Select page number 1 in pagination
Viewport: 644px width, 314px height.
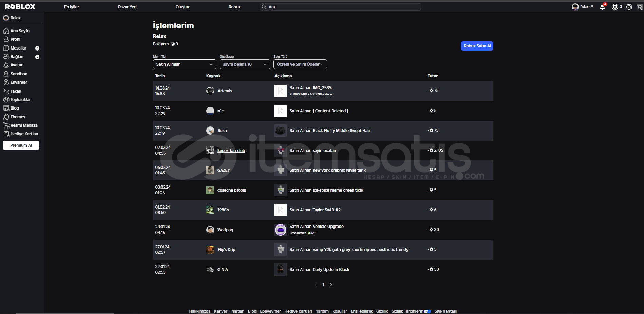[x=323, y=285]
